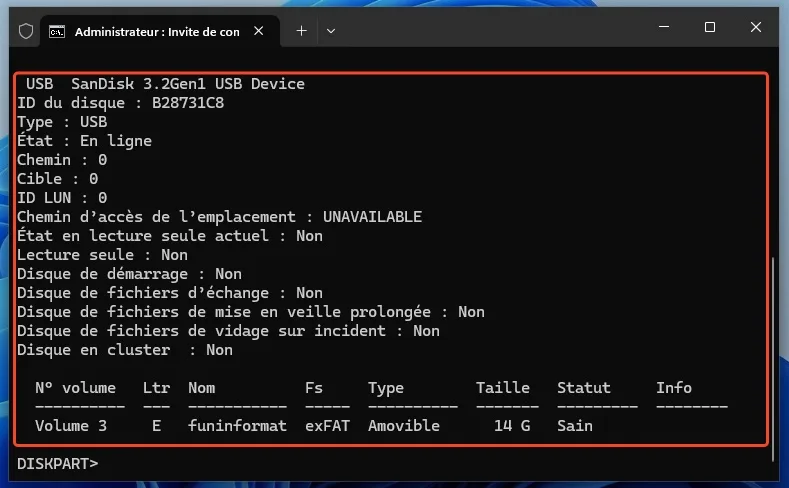
Task: Click the line 'Type : USB'
Action: 62,122
